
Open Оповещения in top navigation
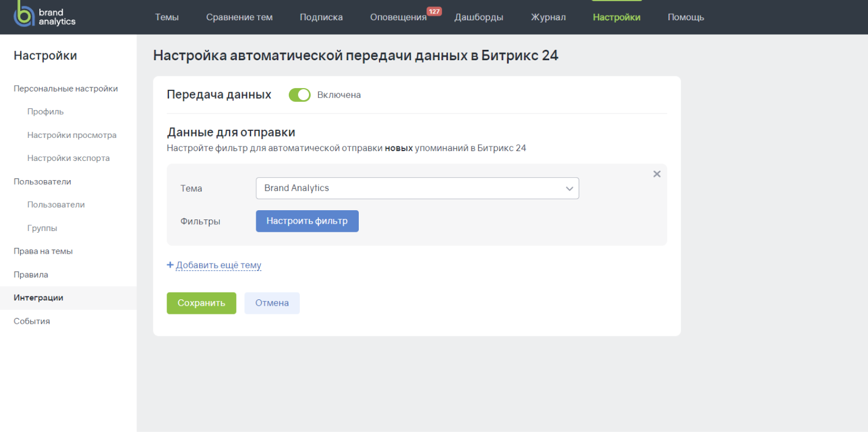(398, 17)
